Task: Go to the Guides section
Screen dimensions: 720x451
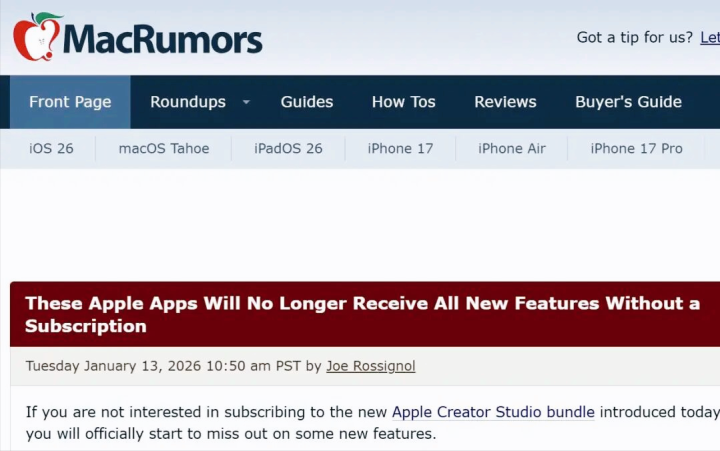Action: (x=307, y=102)
